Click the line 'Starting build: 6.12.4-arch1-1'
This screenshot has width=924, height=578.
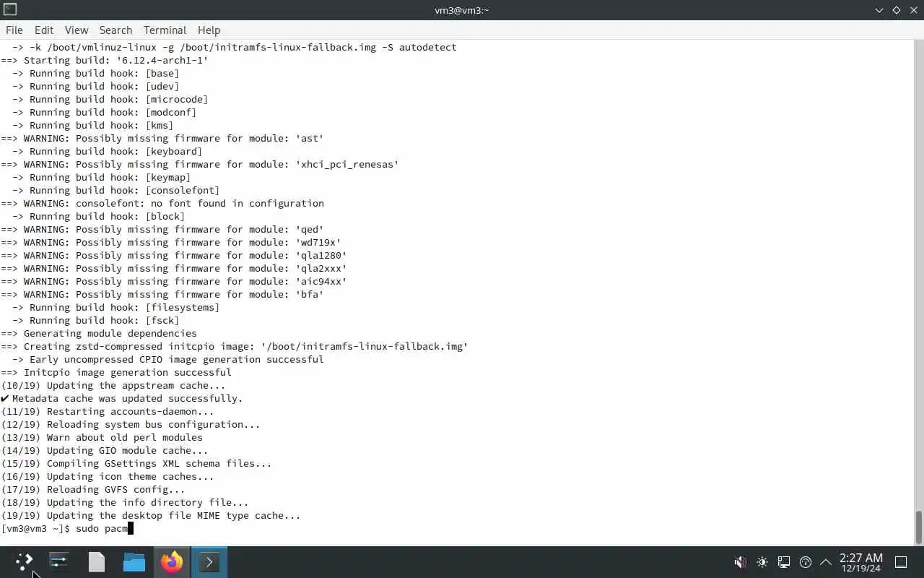click(x=105, y=60)
